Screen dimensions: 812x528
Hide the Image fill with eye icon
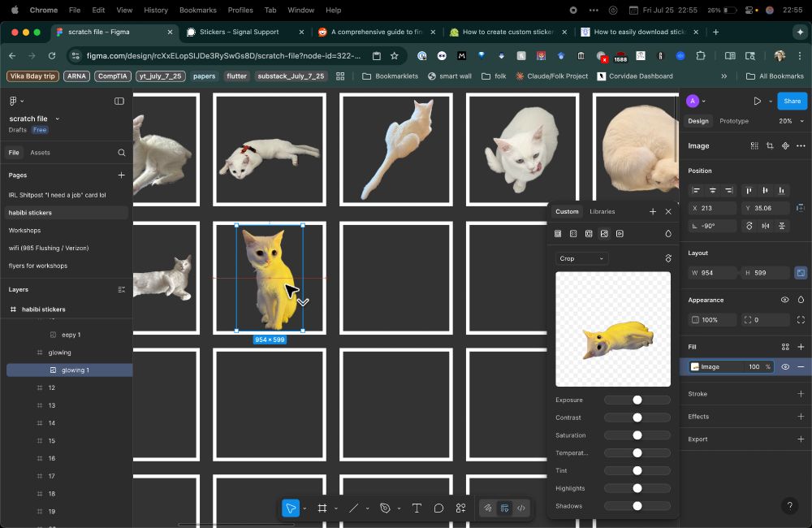pyautogui.click(x=785, y=367)
